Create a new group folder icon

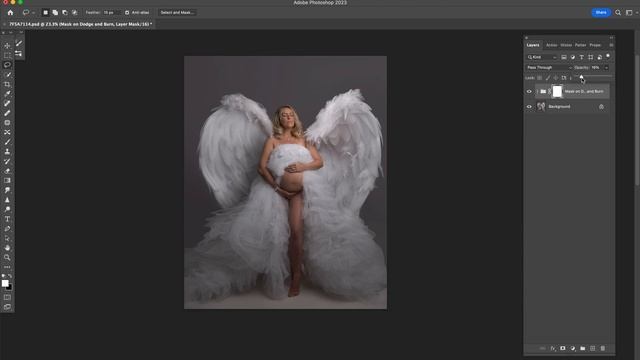582,348
